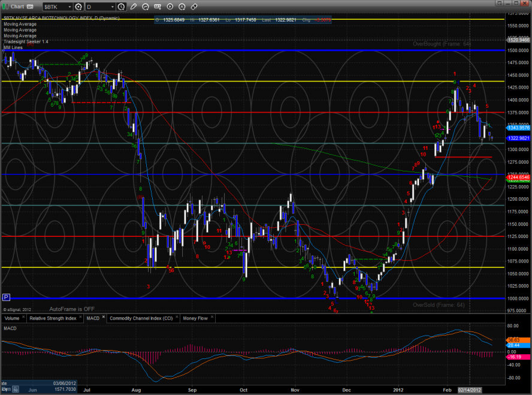Image resolution: width=532 pixels, height=395 pixels.
Task: Expand the D interval dropdown
Action: (99, 7)
